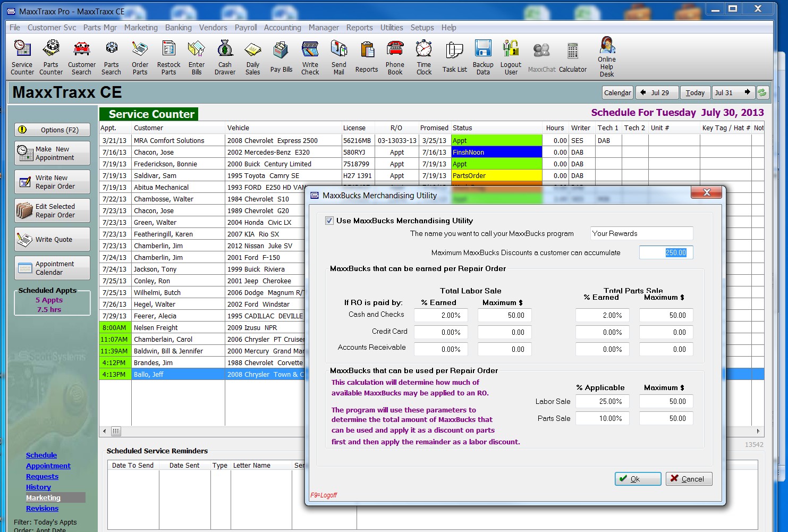Open the Marketing menu
The image size is (788, 532).
pyautogui.click(x=141, y=28)
